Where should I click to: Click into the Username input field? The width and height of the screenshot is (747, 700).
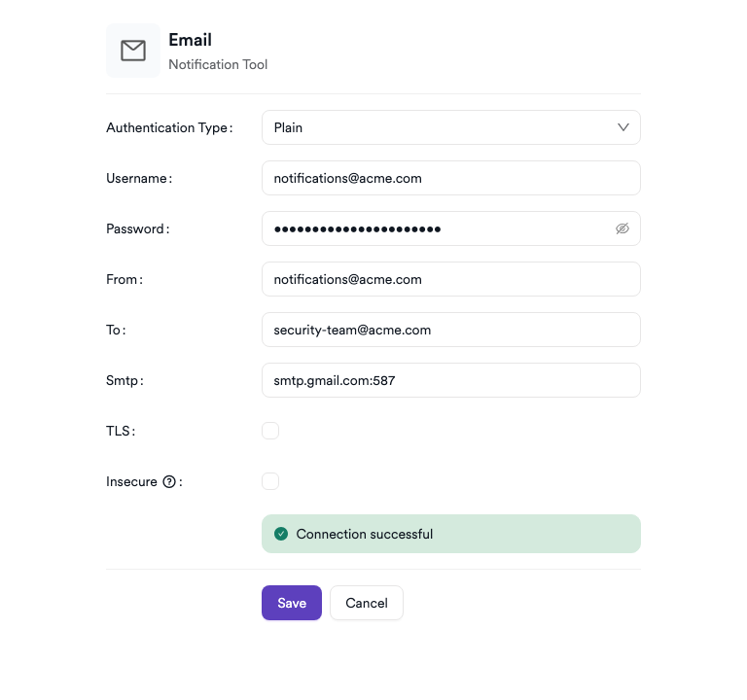coord(450,178)
